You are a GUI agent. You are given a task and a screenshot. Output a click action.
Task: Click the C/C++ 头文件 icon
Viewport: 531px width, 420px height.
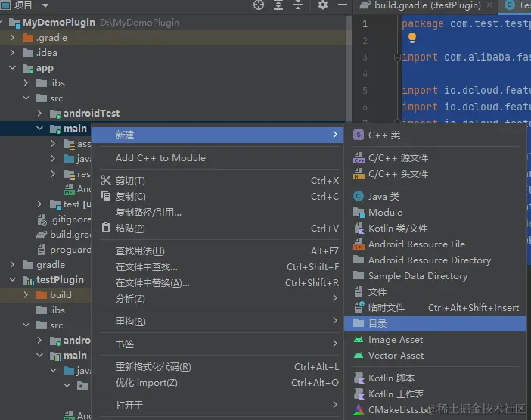359,174
